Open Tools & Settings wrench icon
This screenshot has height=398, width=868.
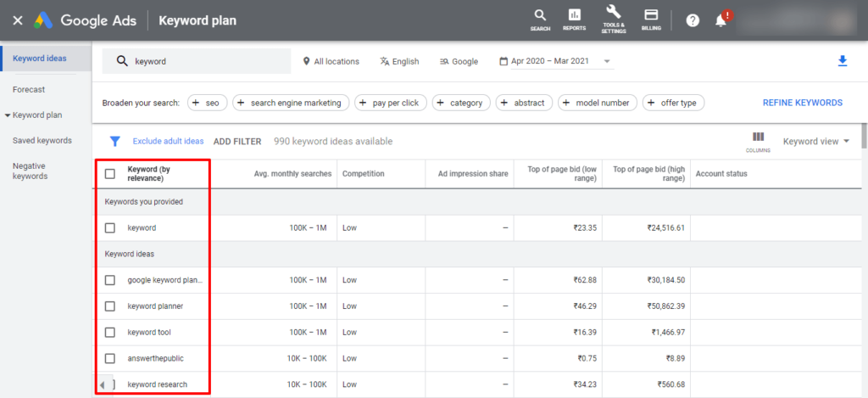pos(614,20)
